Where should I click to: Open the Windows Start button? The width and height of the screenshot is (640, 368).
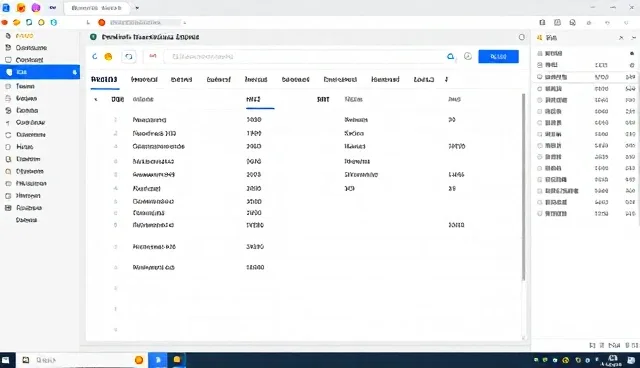6,360
